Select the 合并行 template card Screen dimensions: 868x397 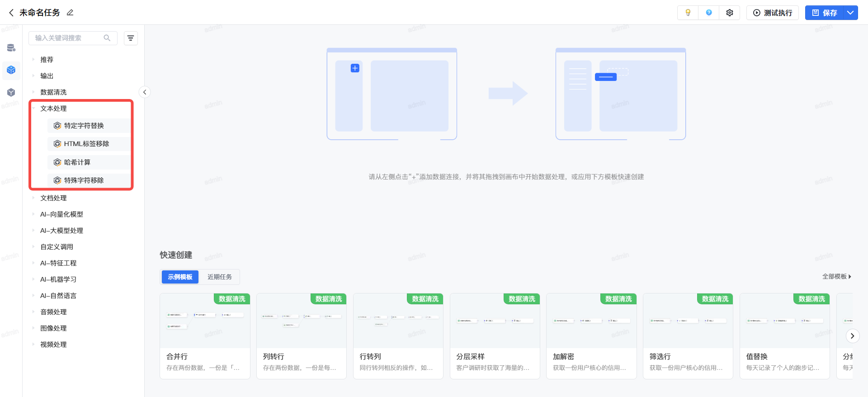[x=205, y=336]
